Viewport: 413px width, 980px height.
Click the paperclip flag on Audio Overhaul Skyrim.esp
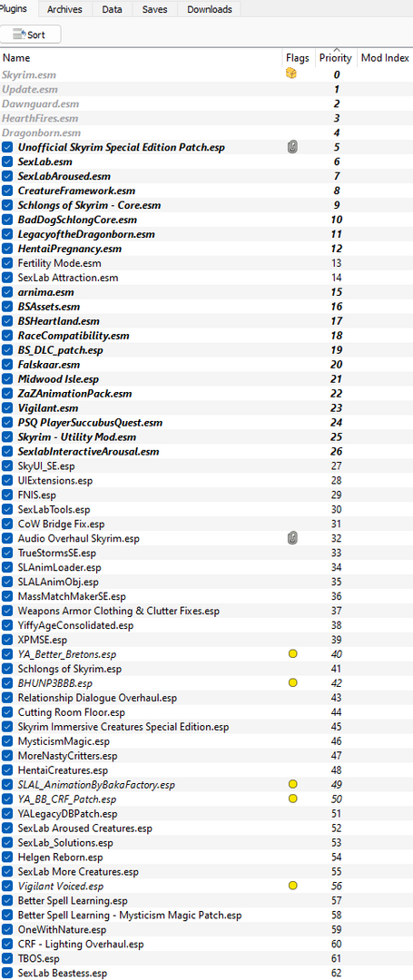point(291,538)
